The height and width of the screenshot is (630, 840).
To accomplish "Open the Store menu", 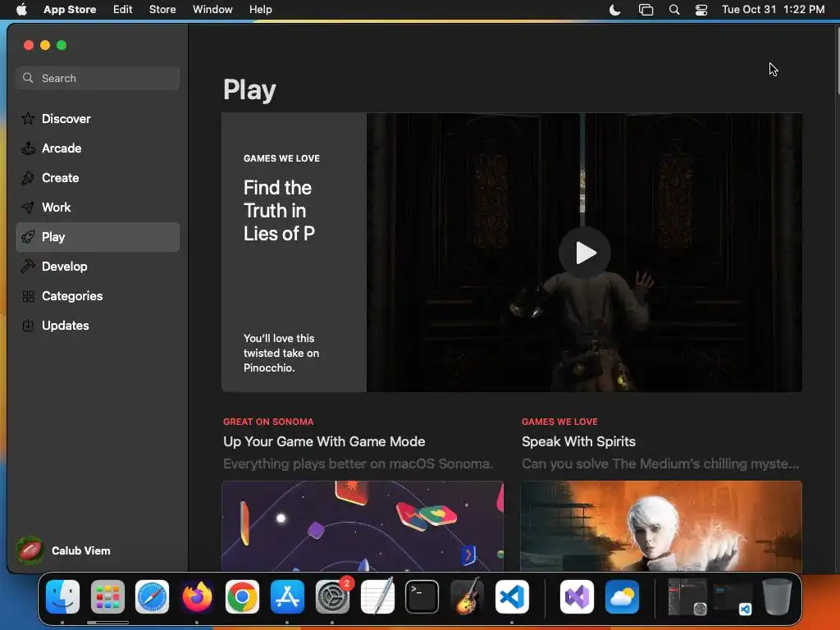I will coord(162,9).
